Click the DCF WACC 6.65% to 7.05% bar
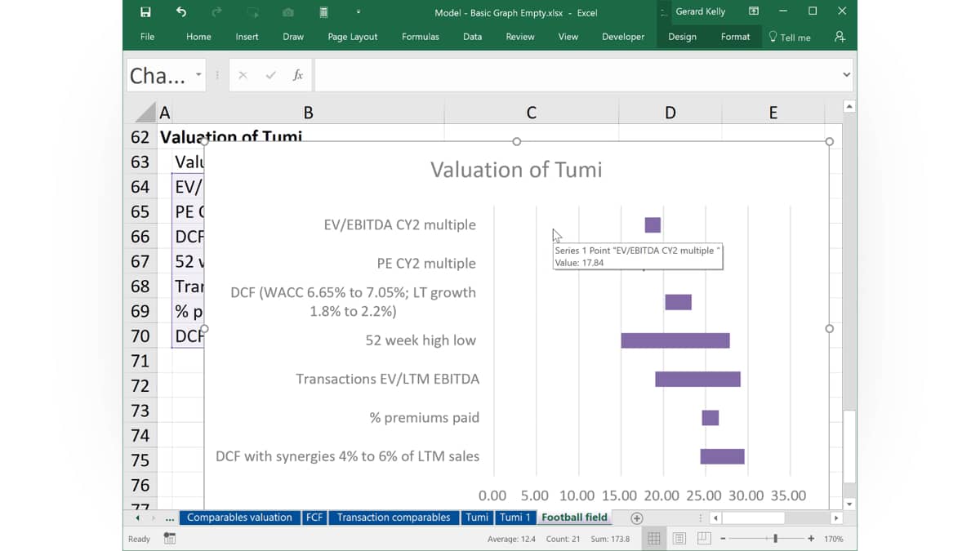This screenshot has width=980, height=551. (678, 302)
